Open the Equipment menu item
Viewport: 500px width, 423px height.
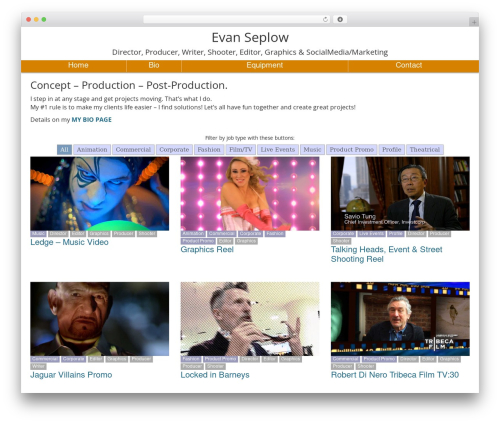[x=265, y=65]
